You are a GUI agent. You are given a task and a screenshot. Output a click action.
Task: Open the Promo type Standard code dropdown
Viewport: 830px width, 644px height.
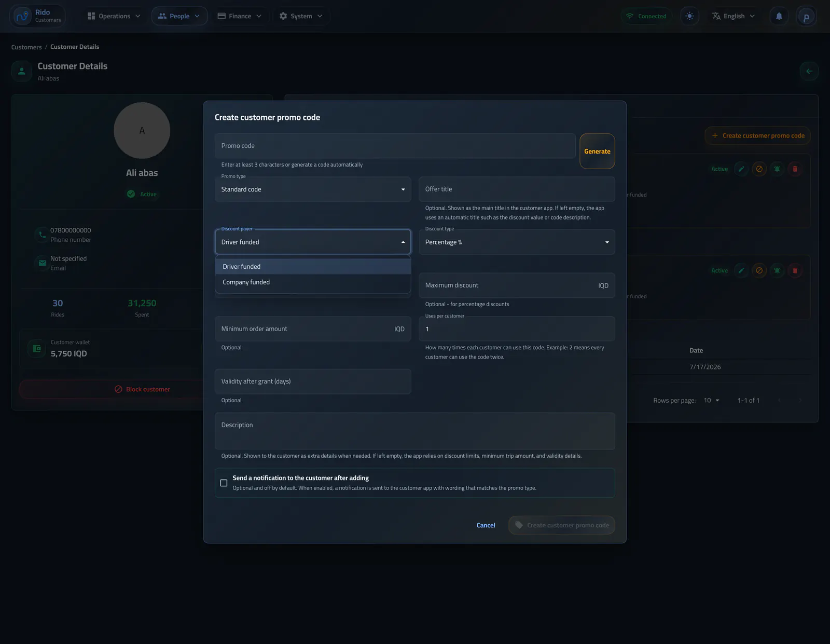pos(313,189)
